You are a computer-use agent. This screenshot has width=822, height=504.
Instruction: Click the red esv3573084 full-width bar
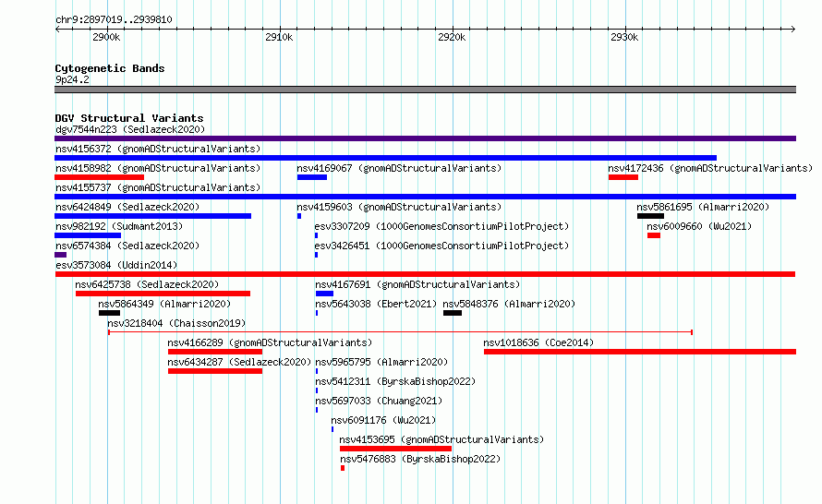click(x=425, y=274)
